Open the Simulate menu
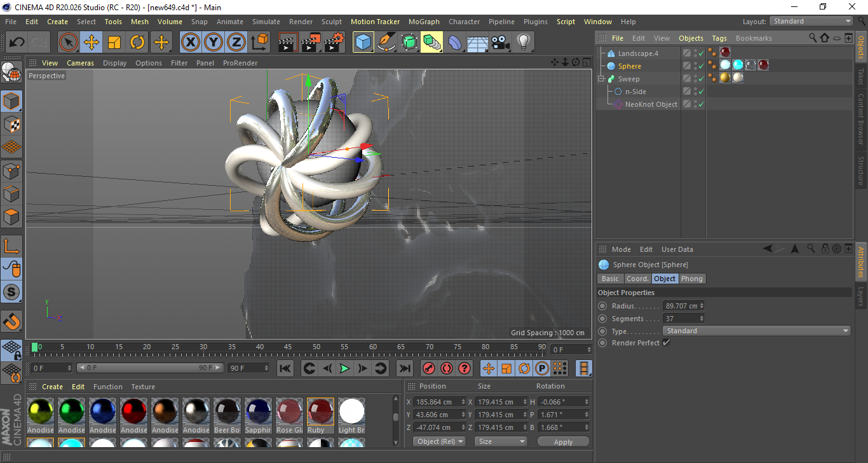 point(266,22)
